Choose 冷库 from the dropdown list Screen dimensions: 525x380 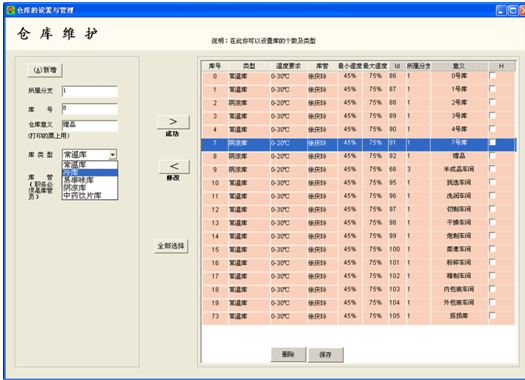tap(90, 172)
